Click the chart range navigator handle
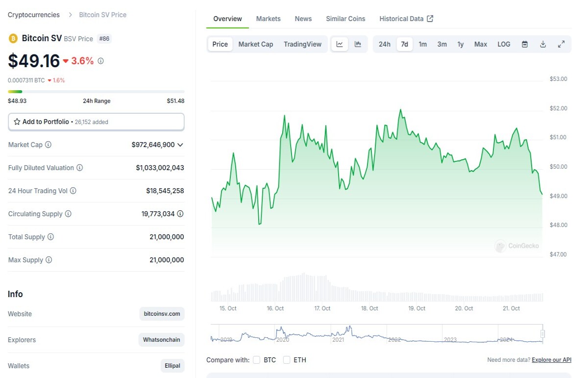This screenshot has width=588, height=378. click(542, 334)
